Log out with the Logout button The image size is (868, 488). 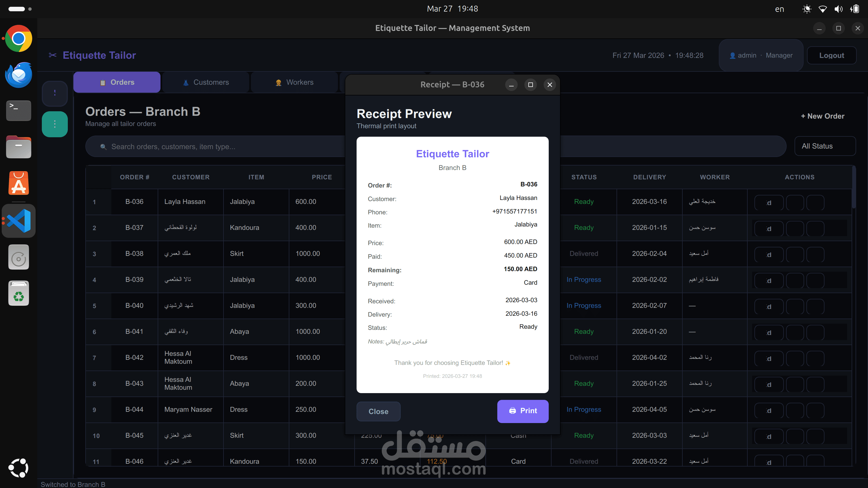831,55
